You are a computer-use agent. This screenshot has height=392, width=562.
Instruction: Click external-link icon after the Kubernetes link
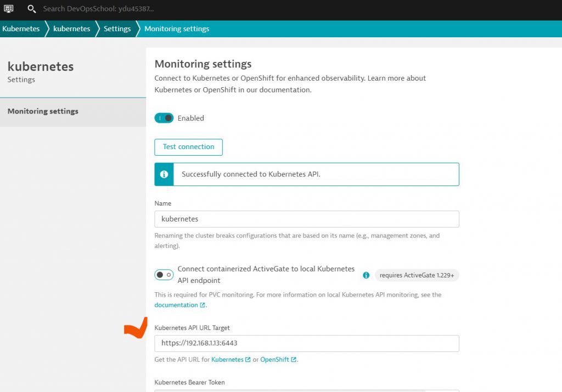[x=248, y=360]
